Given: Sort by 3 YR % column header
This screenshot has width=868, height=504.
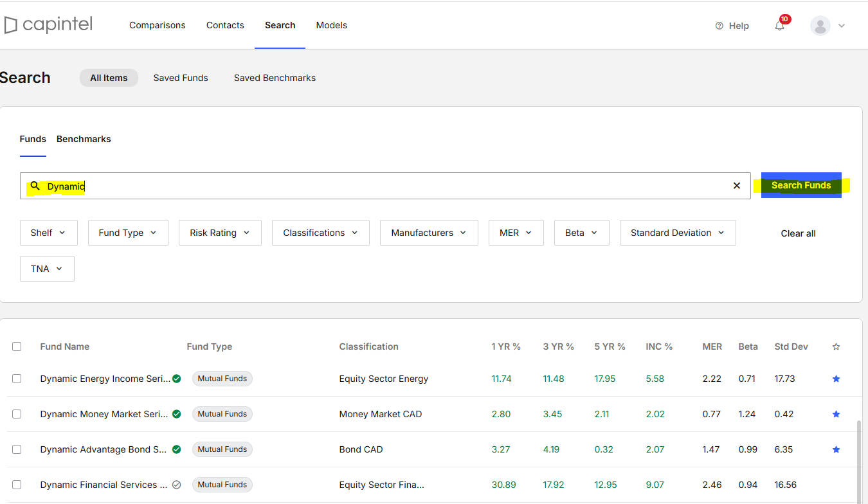Looking at the screenshot, I should tap(558, 346).
